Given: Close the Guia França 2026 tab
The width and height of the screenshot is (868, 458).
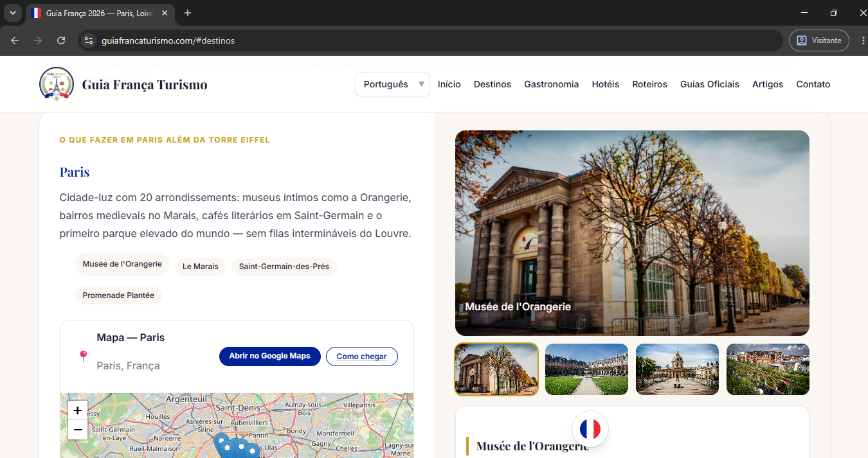Looking at the screenshot, I should pyautogui.click(x=165, y=13).
